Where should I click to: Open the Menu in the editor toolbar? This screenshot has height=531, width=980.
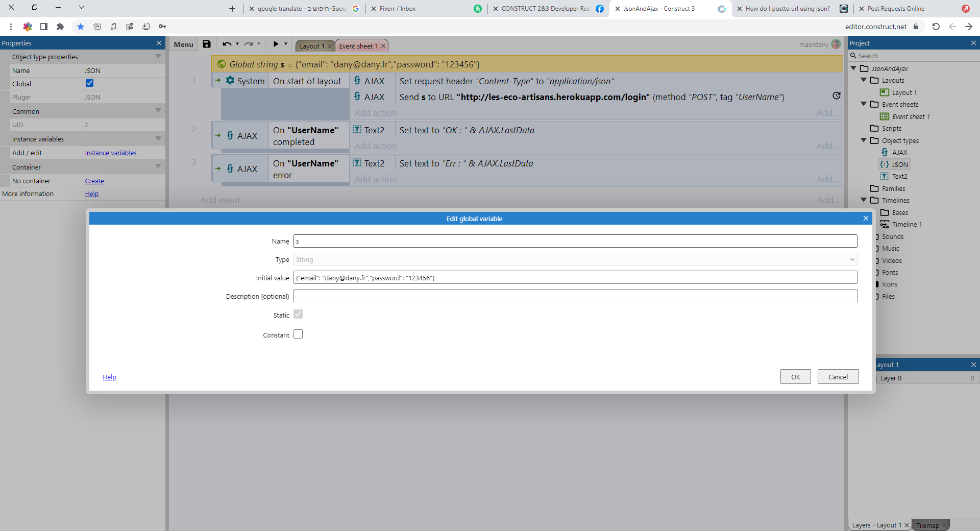coord(183,44)
